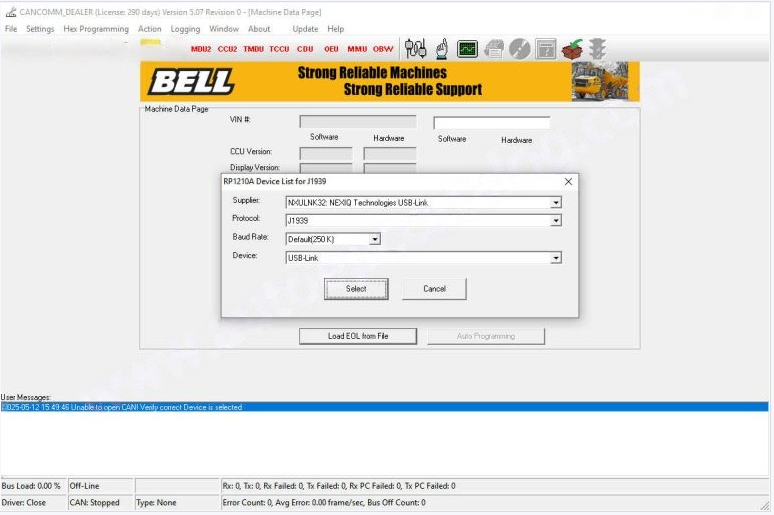Click the greyed traffic light icon
Viewport: 774px width, 515px height.
point(597,49)
